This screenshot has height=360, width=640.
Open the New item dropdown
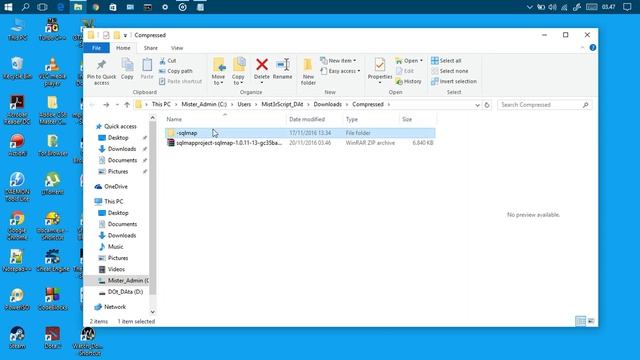point(338,60)
